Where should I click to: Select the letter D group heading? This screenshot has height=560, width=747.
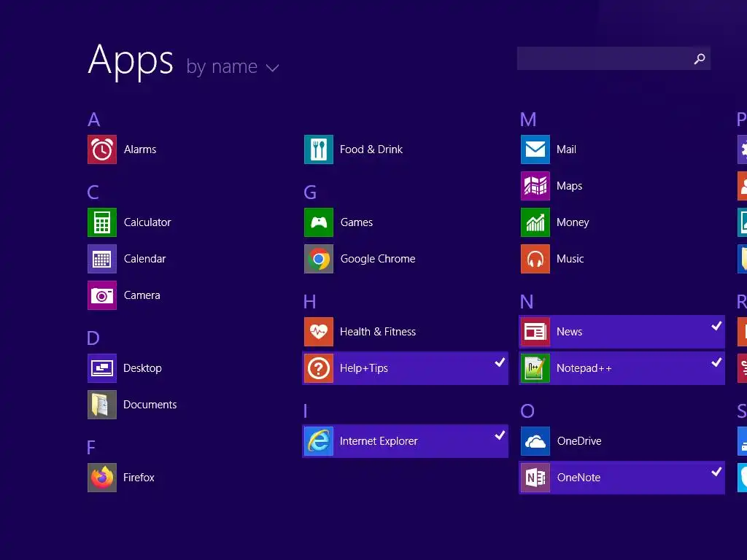pyautogui.click(x=93, y=338)
